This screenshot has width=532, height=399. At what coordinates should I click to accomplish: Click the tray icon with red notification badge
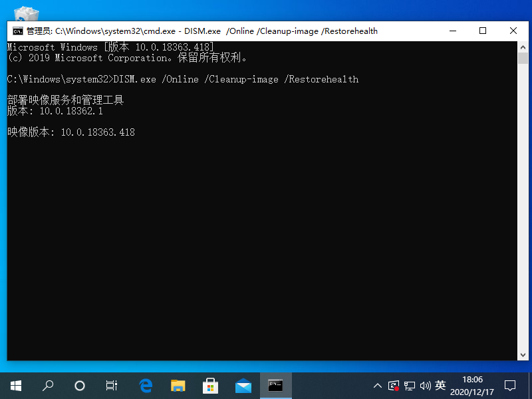tap(392, 385)
